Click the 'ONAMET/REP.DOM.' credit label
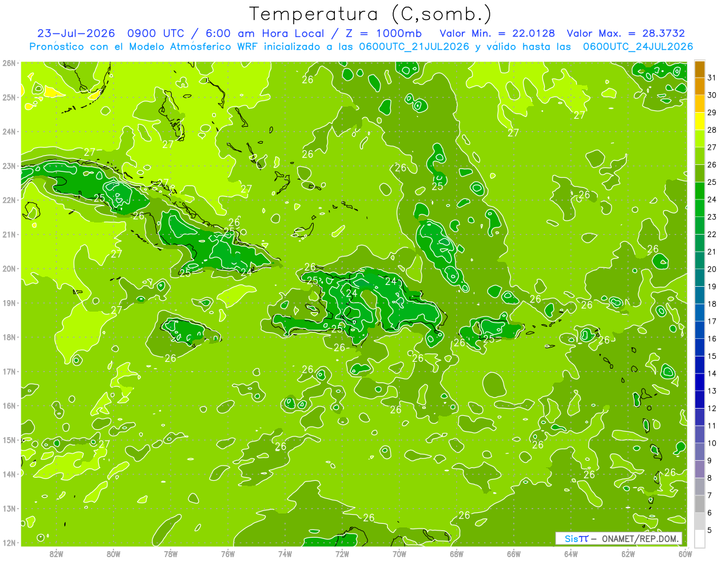Screen dimensions: 728x562 click(641, 538)
